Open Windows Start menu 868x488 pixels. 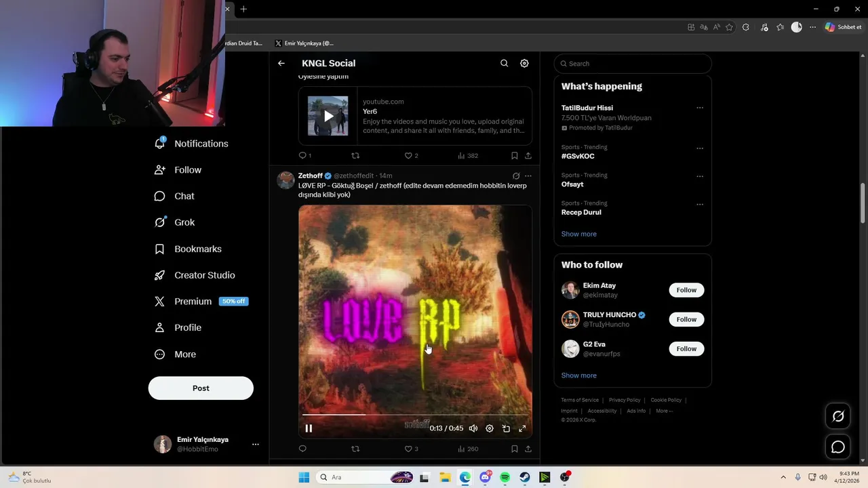point(304,477)
